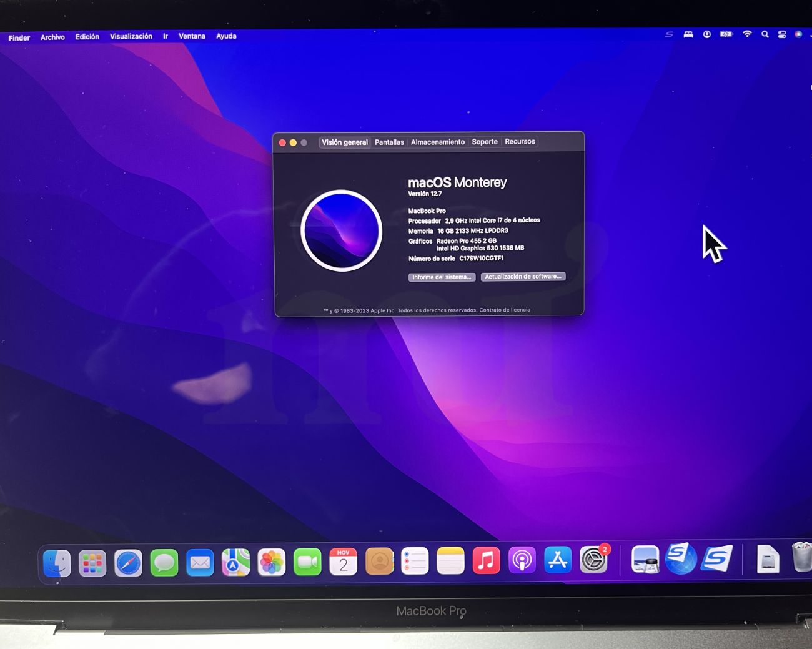Open Spotlight search magnifier
Screen dimensions: 812x649
[765, 34]
